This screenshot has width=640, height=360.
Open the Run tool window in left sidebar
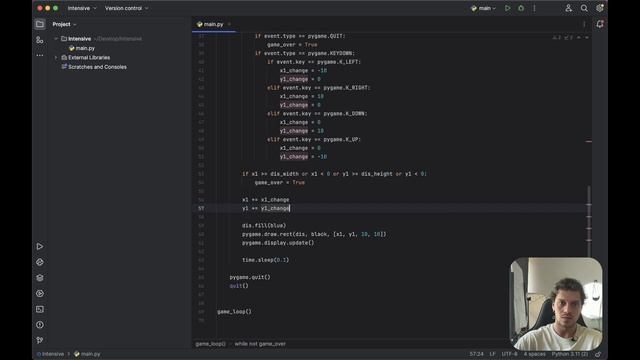[x=40, y=247]
